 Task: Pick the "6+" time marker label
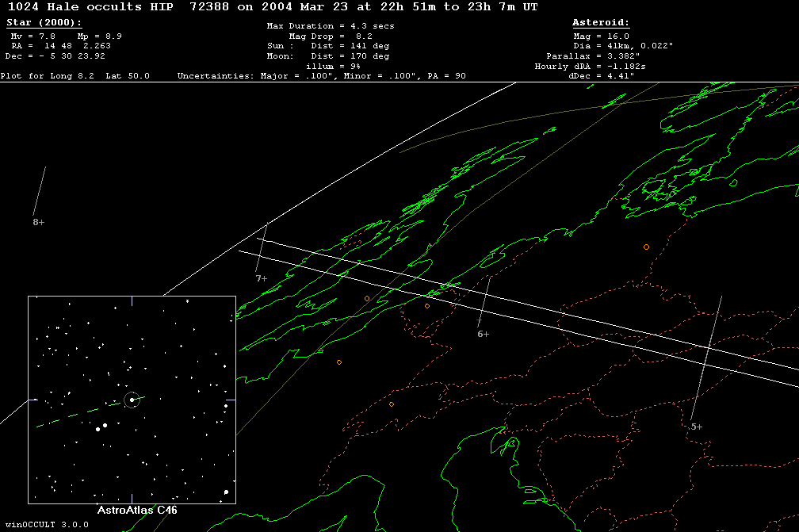(483, 335)
